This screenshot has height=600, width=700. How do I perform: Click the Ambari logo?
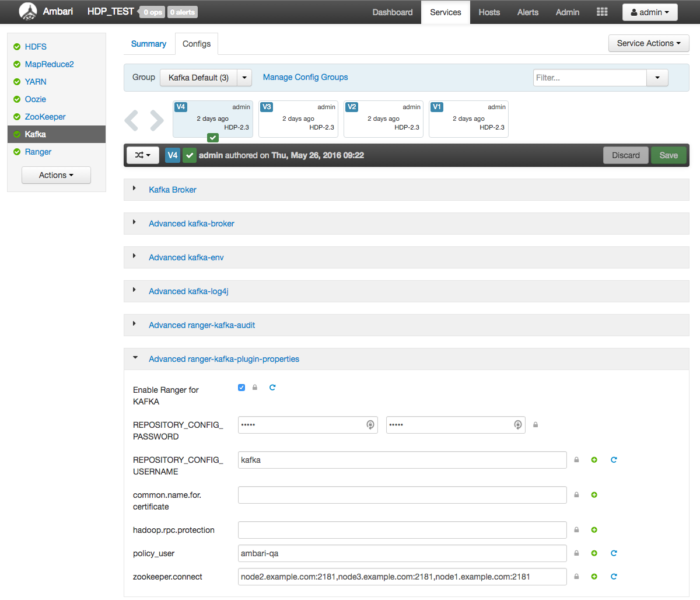(x=27, y=11)
